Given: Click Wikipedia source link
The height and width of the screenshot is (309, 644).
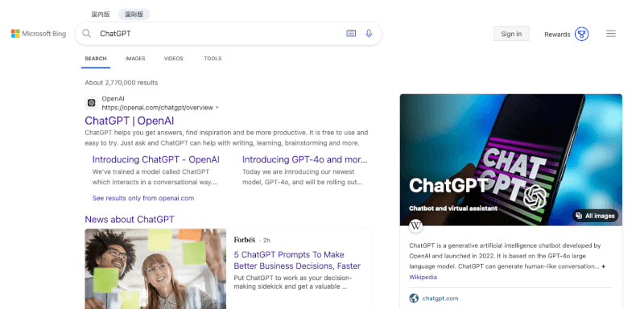Looking at the screenshot, I should click(x=423, y=278).
